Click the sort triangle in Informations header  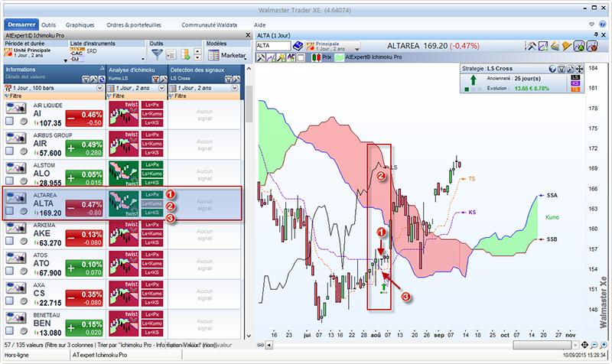coord(102,68)
